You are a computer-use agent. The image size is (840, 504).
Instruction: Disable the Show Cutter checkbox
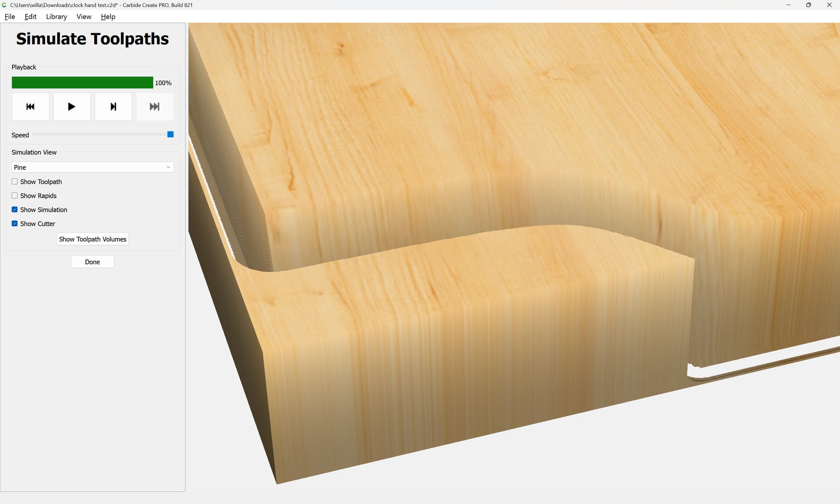[15, 224]
